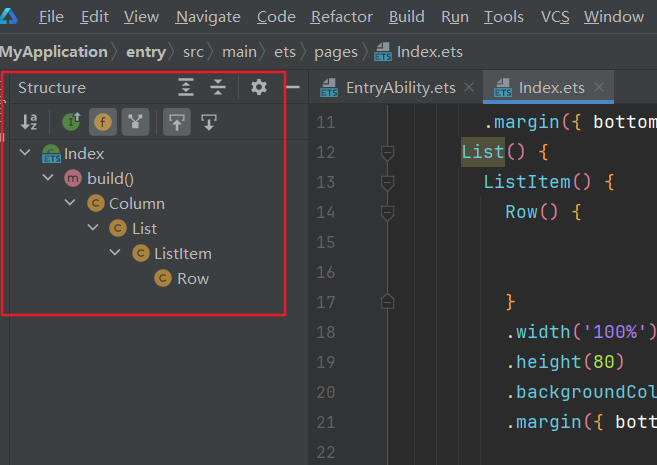Viewport: 657px width, 465px height.
Task: Collapse the Index tree node
Action: coord(25,152)
